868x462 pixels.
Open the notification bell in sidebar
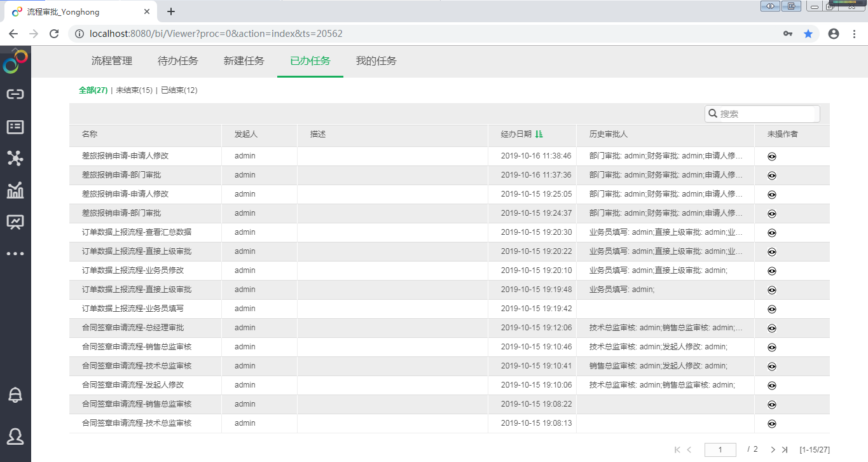coord(15,395)
